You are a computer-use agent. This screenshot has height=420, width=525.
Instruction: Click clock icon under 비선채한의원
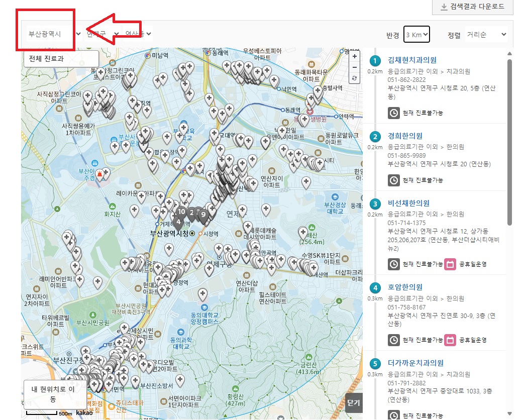394,264
